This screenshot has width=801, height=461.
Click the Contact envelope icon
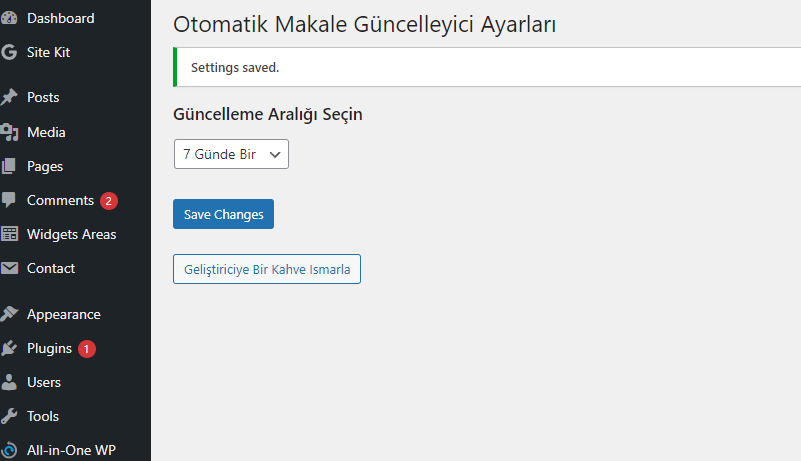pos(9,268)
